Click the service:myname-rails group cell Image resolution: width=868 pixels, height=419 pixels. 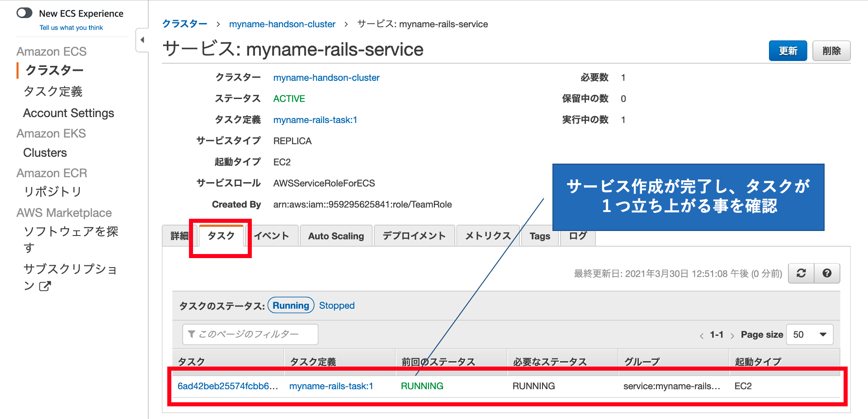click(x=671, y=386)
